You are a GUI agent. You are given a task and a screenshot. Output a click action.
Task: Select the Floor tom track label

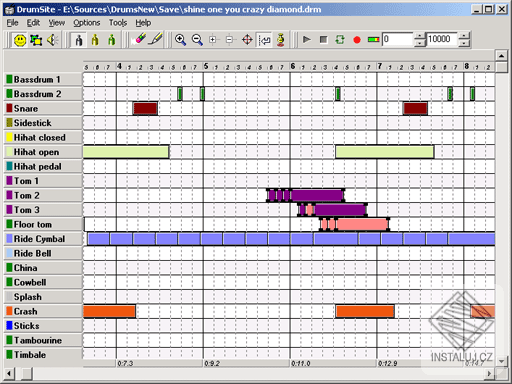(x=43, y=224)
